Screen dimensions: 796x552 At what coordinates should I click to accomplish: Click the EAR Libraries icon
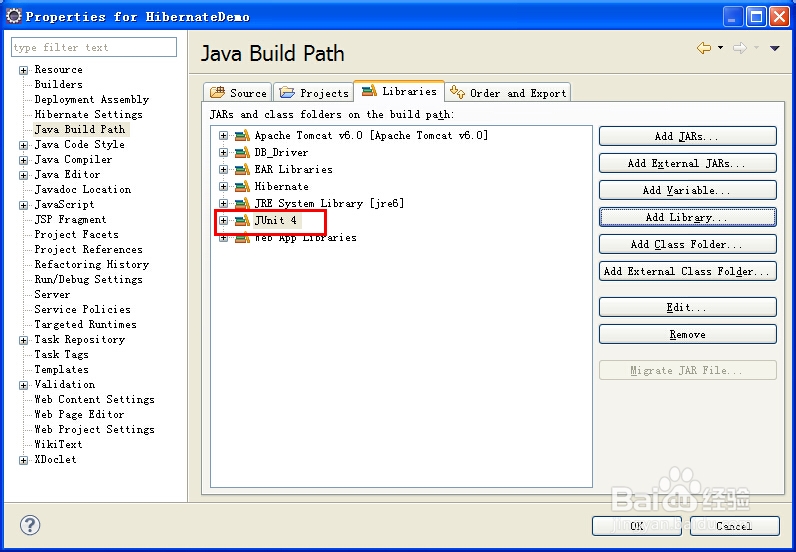pyautogui.click(x=242, y=169)
